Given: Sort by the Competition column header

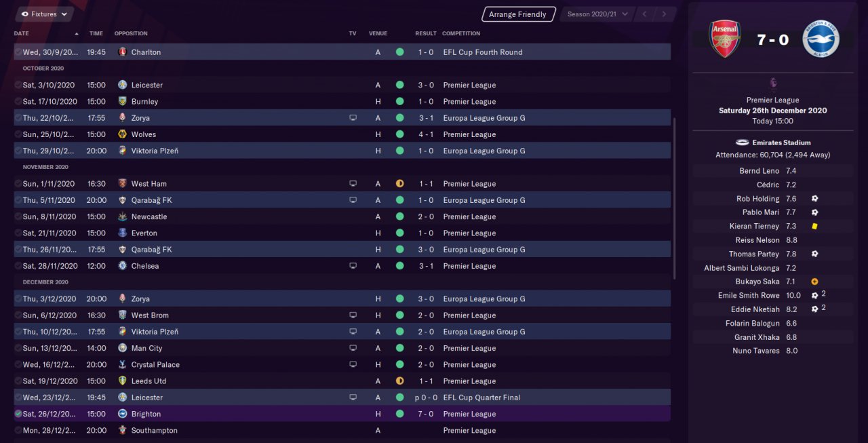Looking at the screenshot, I should 460,33.
